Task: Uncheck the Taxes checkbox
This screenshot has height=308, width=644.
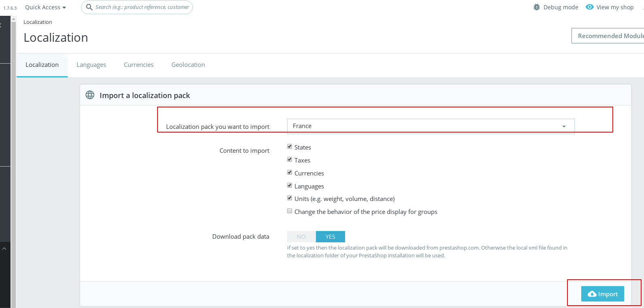Action: pyautogui.click(x=290, y=160)
